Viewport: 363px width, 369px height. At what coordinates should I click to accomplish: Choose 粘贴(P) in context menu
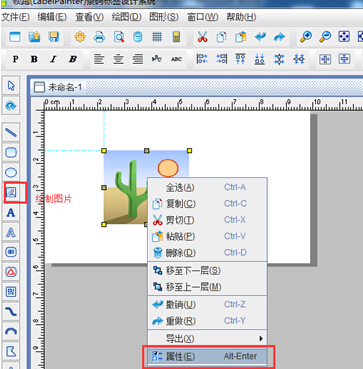tap(207, 236)
